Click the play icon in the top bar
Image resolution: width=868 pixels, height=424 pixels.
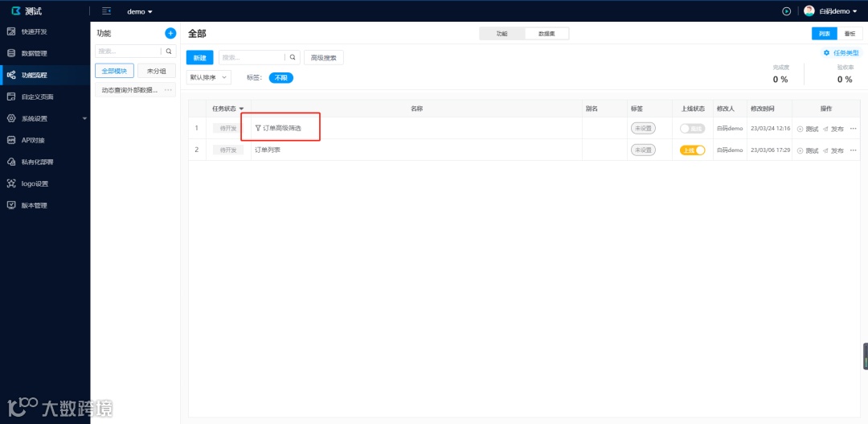786,11
